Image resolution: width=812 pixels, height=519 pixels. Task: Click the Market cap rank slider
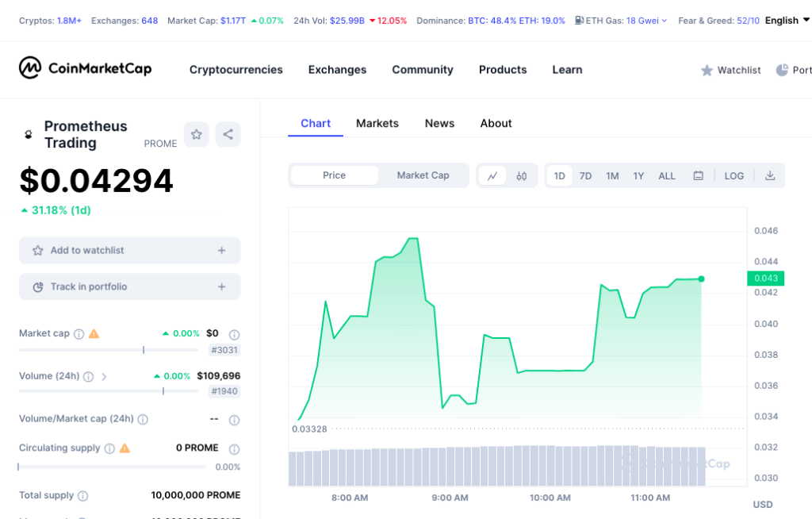[143, 349]
